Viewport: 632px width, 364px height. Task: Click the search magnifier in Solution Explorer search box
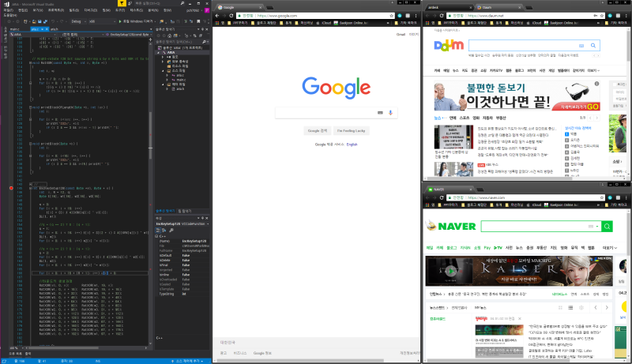[x=204, y=42]
